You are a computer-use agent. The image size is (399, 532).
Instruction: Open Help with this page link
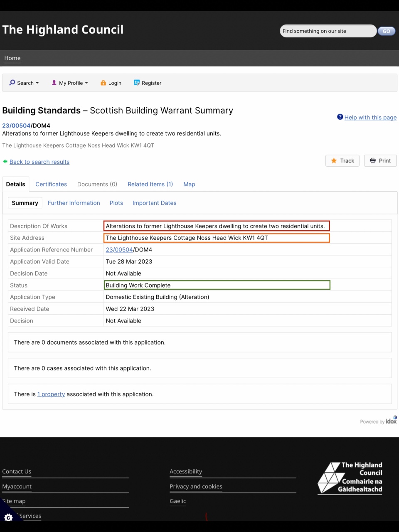(x=370, y=117)
